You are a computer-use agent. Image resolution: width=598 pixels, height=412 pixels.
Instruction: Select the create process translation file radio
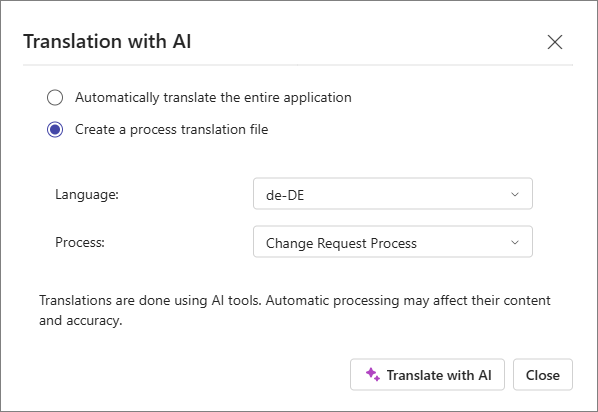(55, 130)
